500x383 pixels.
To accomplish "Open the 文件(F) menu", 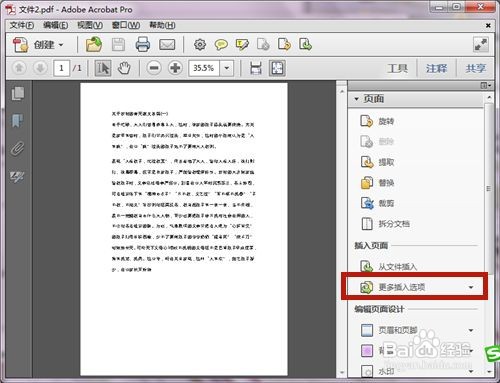I will 22,25.
